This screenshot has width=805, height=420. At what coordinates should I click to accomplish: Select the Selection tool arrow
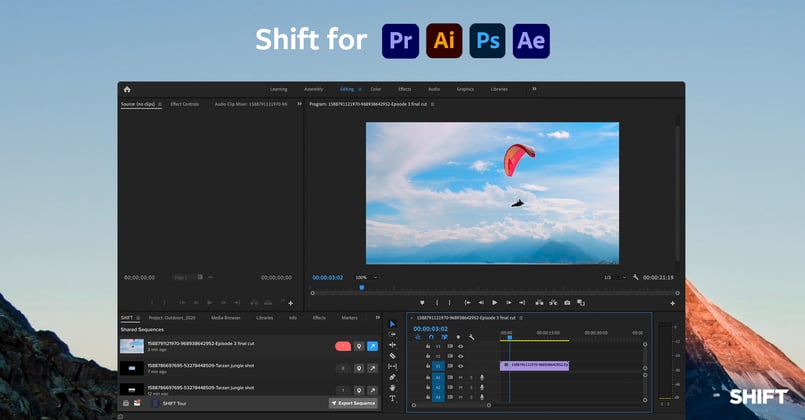392,324
